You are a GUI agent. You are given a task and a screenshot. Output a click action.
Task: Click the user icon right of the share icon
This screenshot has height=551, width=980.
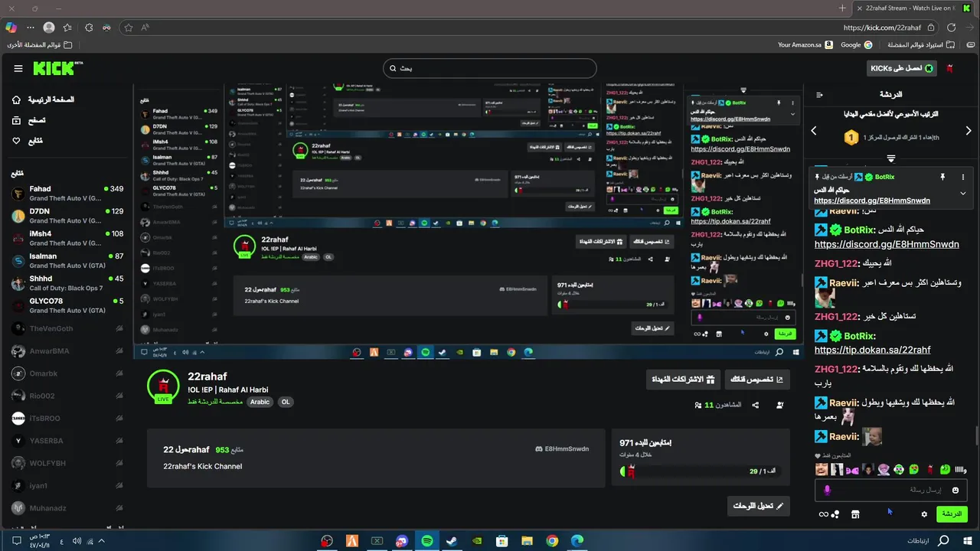tap(779, 405)
